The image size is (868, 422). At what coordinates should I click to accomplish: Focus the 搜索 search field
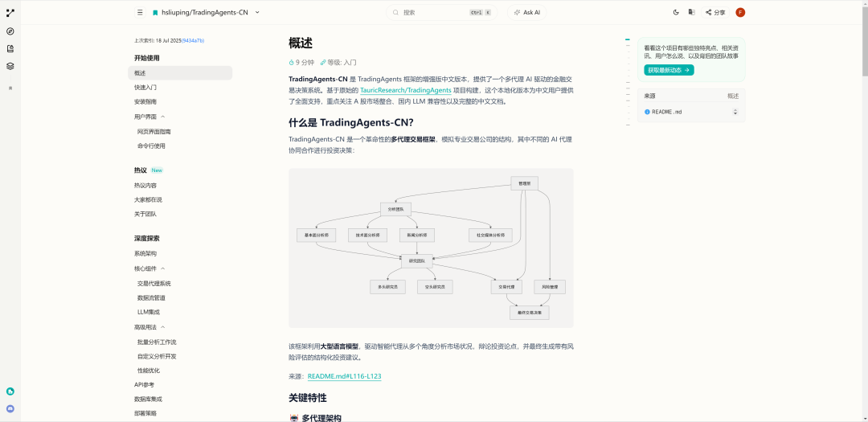pyautogui.click(x=442, y=12)
